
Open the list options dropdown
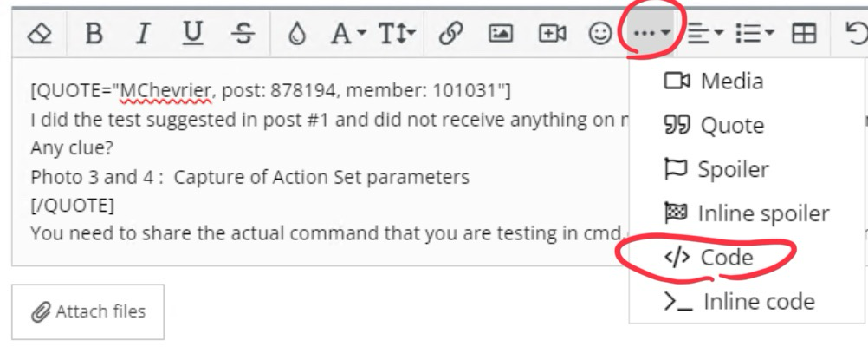755,34
